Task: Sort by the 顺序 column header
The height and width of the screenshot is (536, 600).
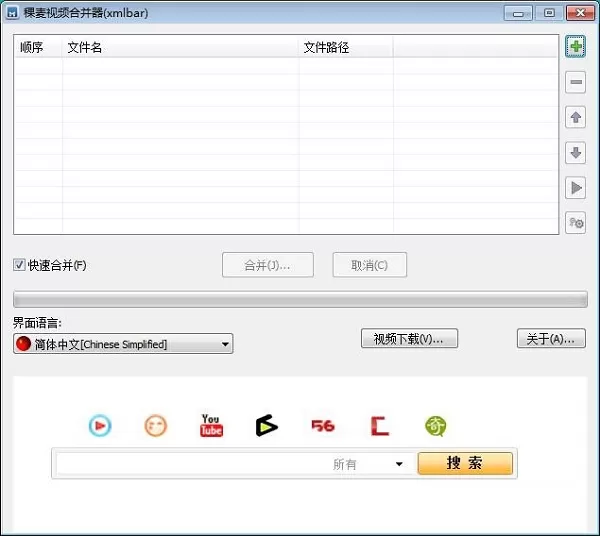Action: [38, 47]
